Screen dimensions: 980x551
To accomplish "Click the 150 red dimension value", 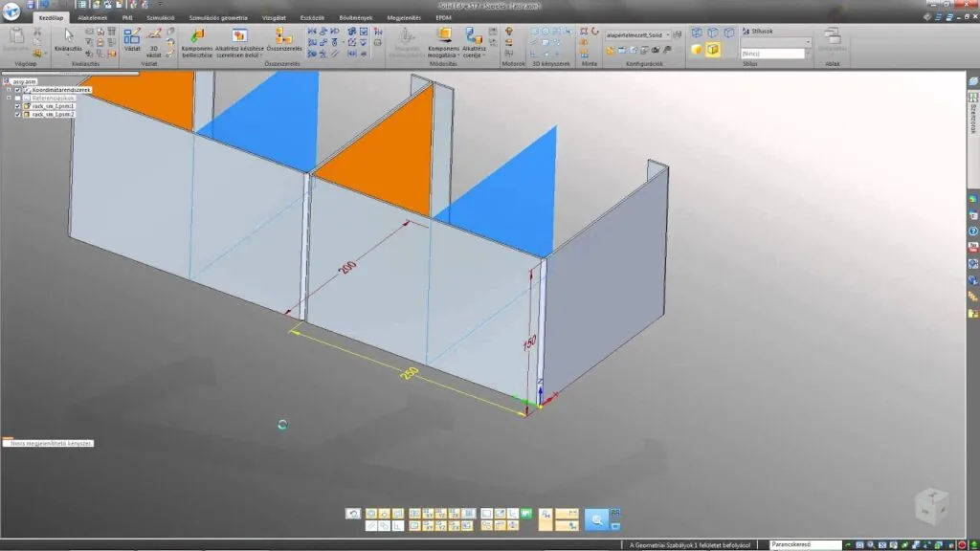I will point(529,342).
